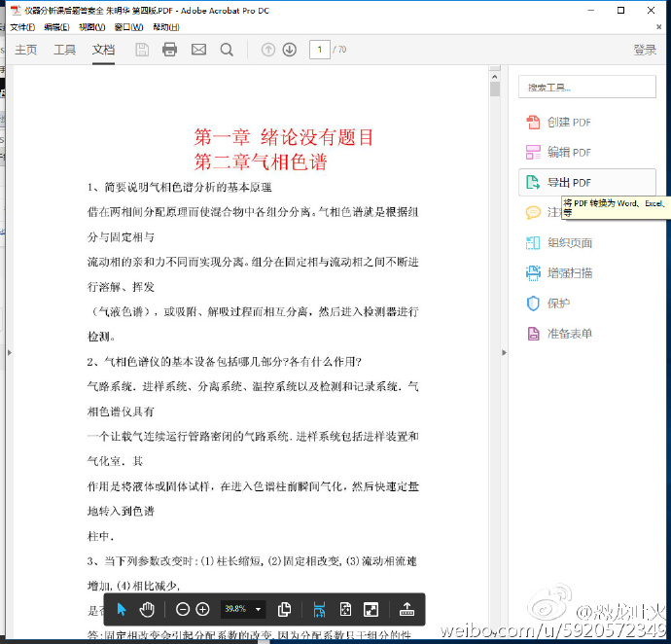Go to the next page arrow
The height and width of the screenshot is (644, 671).
tap(289, 50)
